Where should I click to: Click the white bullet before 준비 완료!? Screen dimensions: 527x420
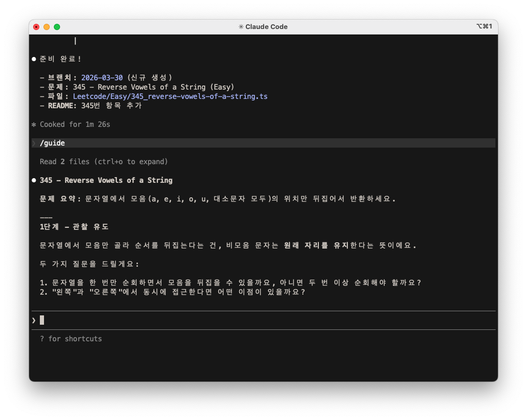(x=34, y=59)
